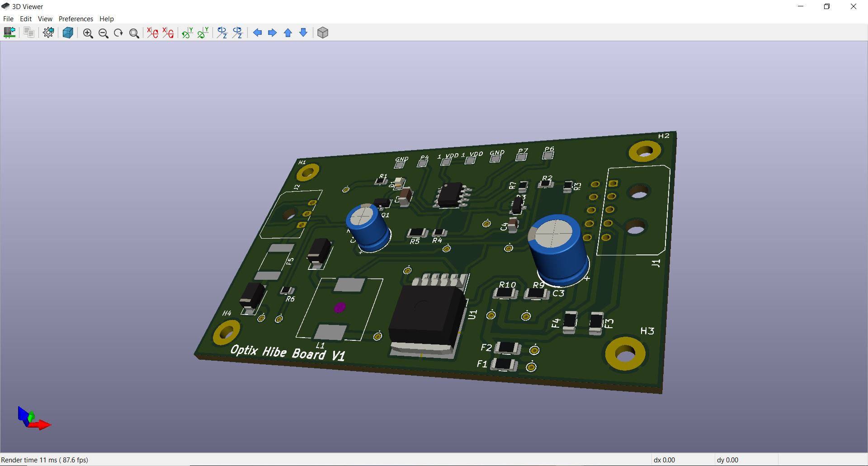The image size is (868, 466).
Task: Click the Redraw view icon
Action: click(x=118, y=33)
